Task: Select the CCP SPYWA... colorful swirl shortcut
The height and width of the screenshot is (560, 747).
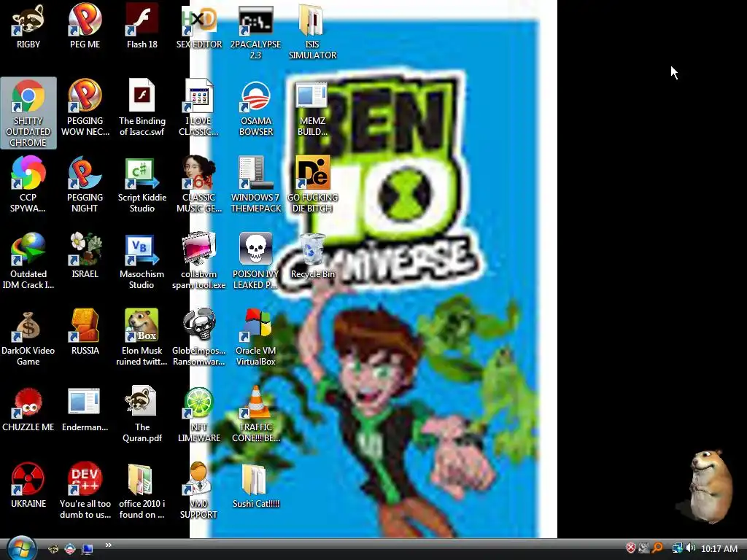Action: [x=28, y=184]
